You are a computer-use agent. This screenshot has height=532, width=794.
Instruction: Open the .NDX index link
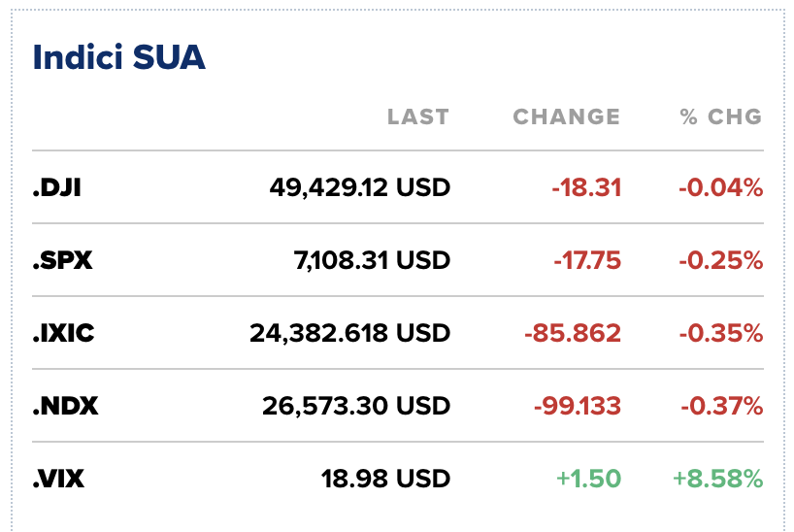65,406
